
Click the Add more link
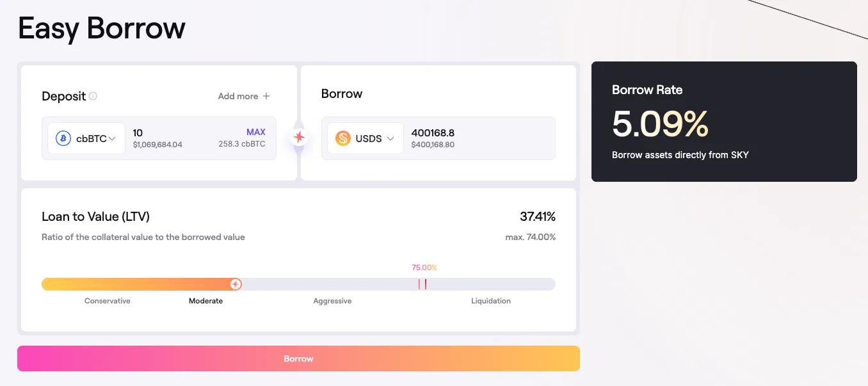click(x=238, y=96)
